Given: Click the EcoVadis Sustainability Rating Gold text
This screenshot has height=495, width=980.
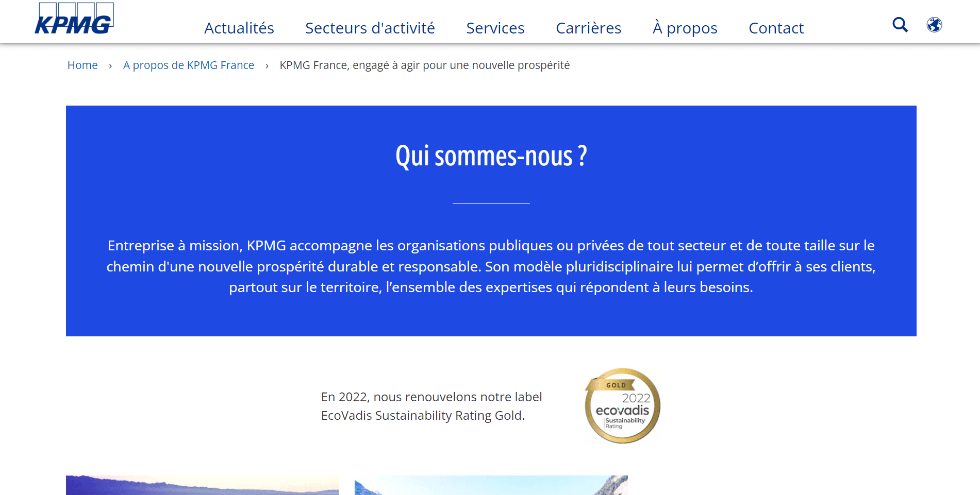Looking at the screenshot, I should [431, 406].
